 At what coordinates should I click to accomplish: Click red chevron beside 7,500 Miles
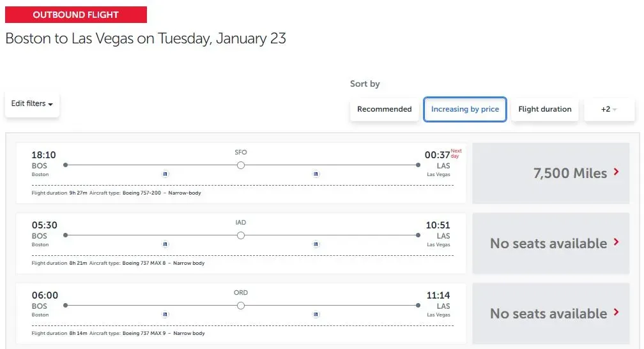[x=616, y=172]
